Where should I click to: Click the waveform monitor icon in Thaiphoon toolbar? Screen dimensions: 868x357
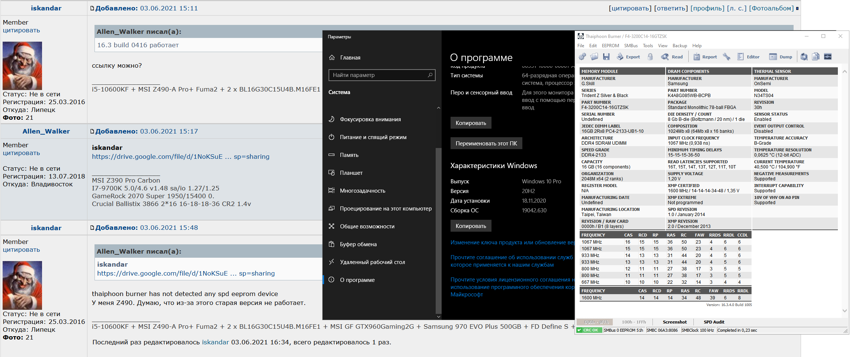tap(828, 57)
